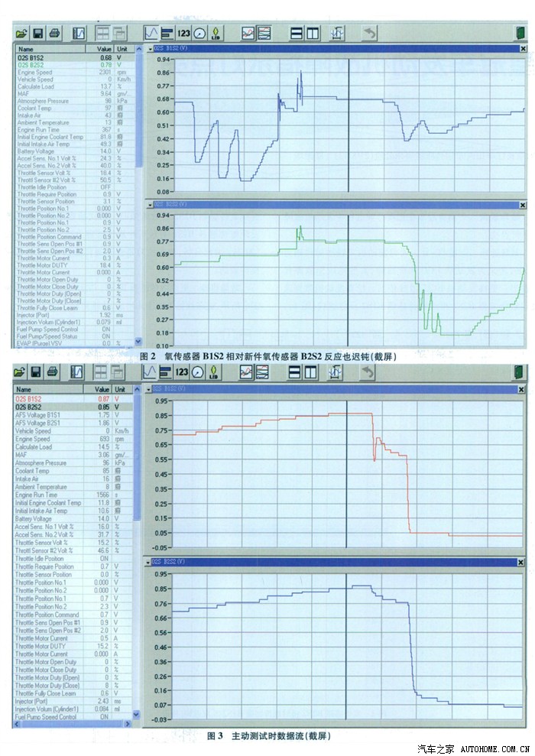Click the Value column header in the lower data list
The height and width of the screenshot is (756, 535).
pos(103,389)
